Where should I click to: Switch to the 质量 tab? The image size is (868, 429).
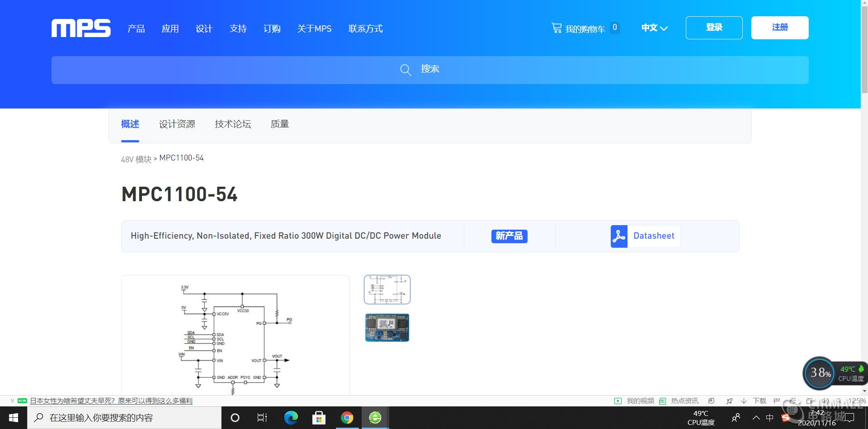pos(279,124)
